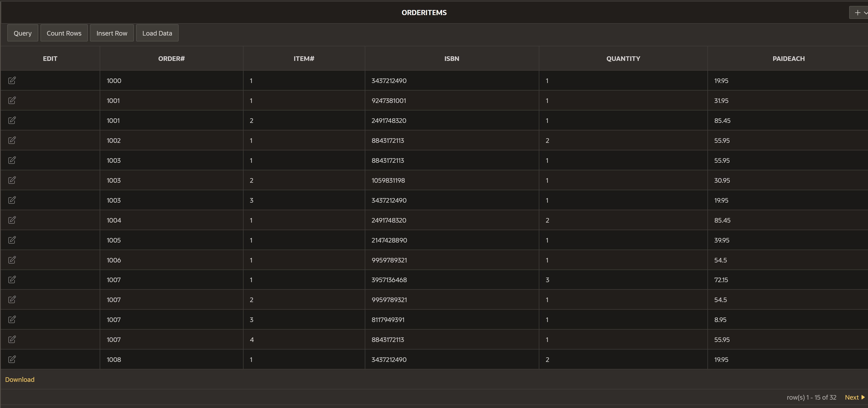Click edit icon for order 1005
The height and width of the screenshot is (408, 868).
12,240
